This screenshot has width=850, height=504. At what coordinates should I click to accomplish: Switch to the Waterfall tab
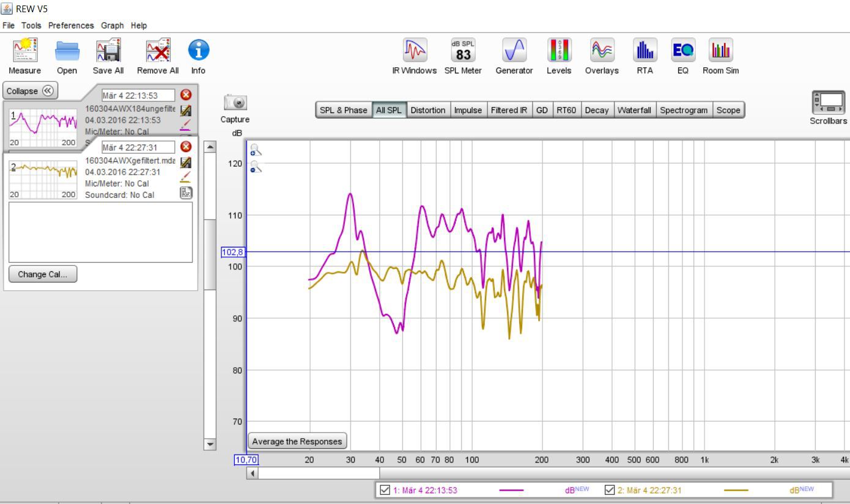click(634, 111)
